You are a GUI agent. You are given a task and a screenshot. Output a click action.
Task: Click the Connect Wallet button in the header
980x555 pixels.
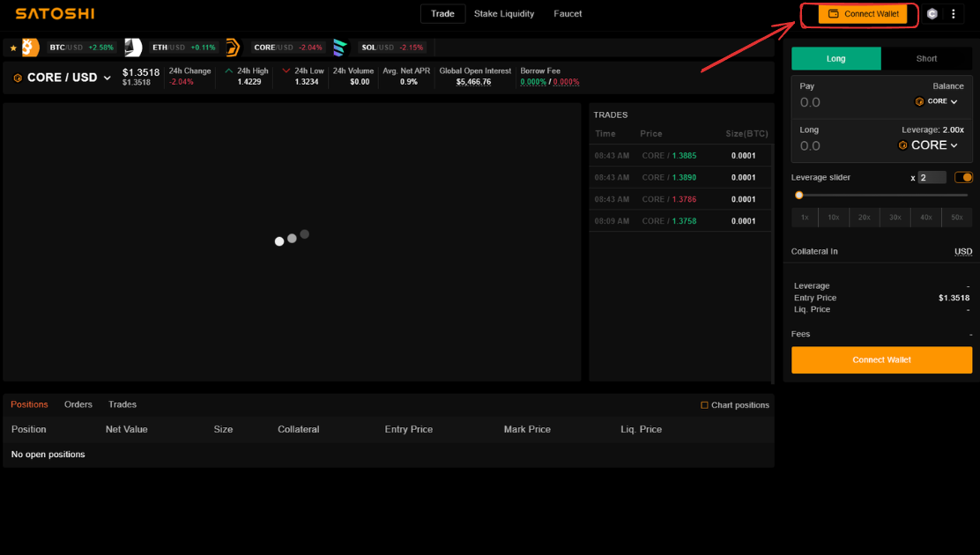point(863,14)
